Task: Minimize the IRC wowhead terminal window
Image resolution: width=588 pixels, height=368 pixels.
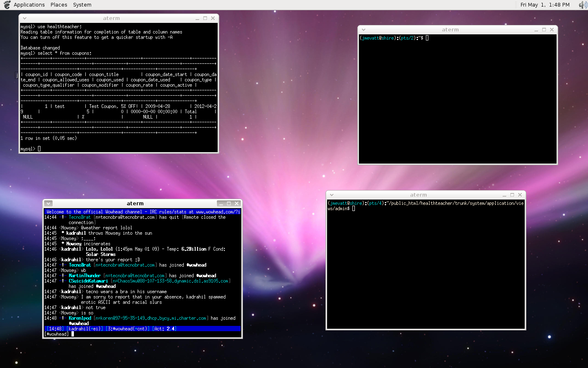Action: coord(221,204)
